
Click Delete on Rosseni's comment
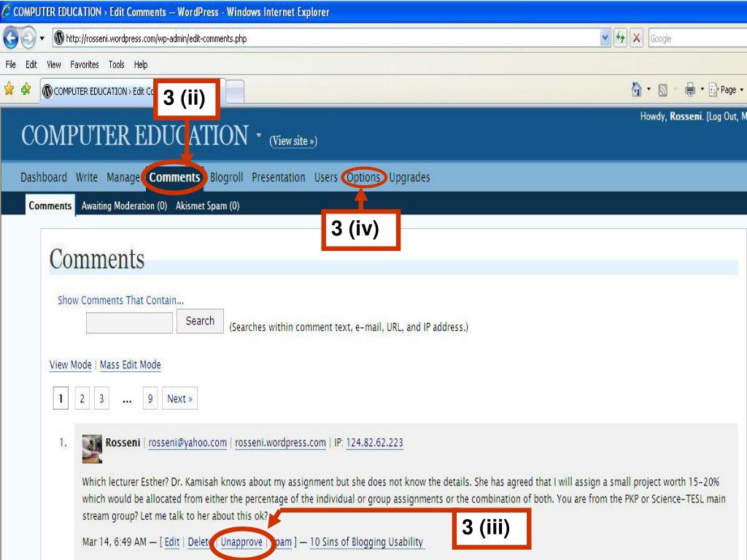click(x=200, y=542)
